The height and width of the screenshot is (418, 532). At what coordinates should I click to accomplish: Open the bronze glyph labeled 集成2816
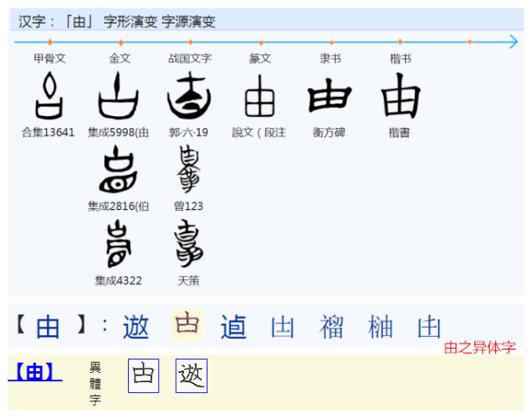[118, 169]
